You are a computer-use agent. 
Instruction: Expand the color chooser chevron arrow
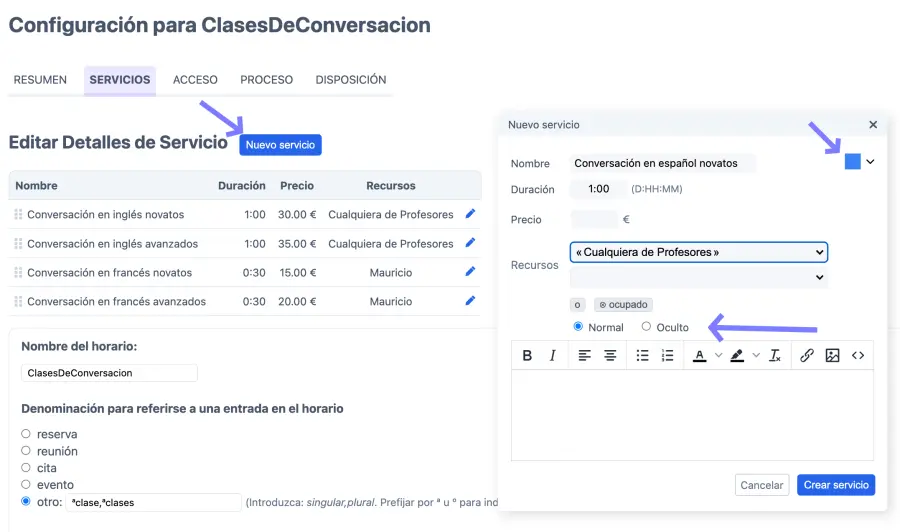pos(870,162)
